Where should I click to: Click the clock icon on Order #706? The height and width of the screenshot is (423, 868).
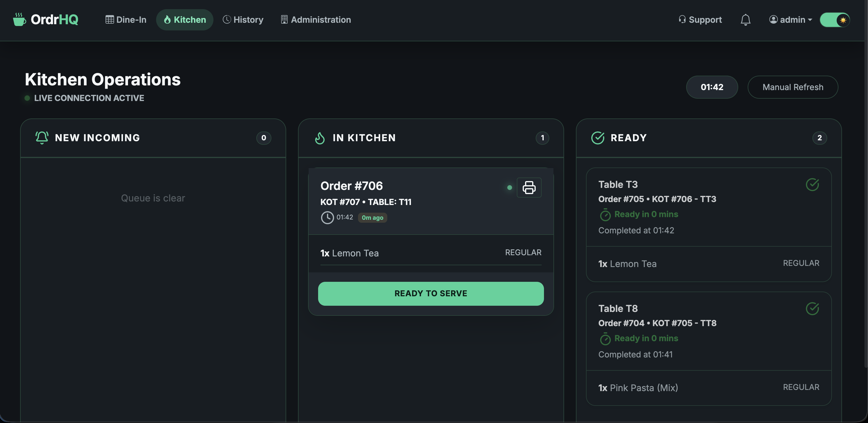coord(327,217)
